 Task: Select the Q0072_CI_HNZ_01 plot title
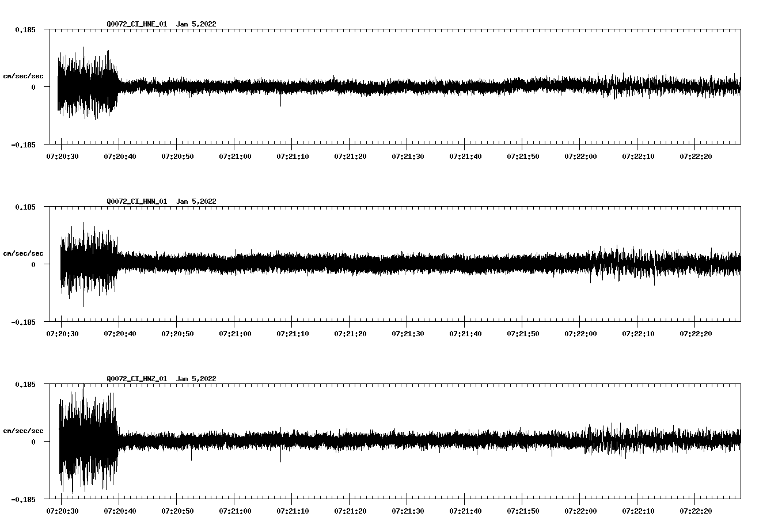(x=137, y=379)
